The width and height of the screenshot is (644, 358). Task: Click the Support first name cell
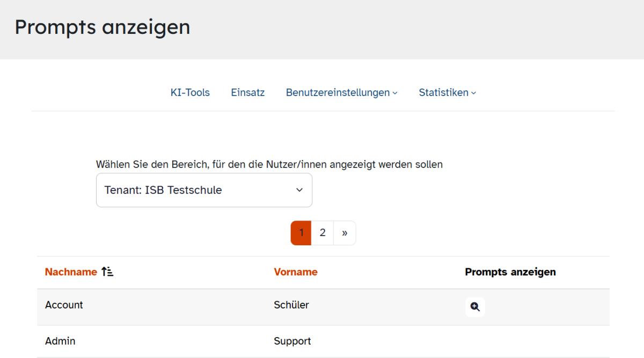(292, 341)
